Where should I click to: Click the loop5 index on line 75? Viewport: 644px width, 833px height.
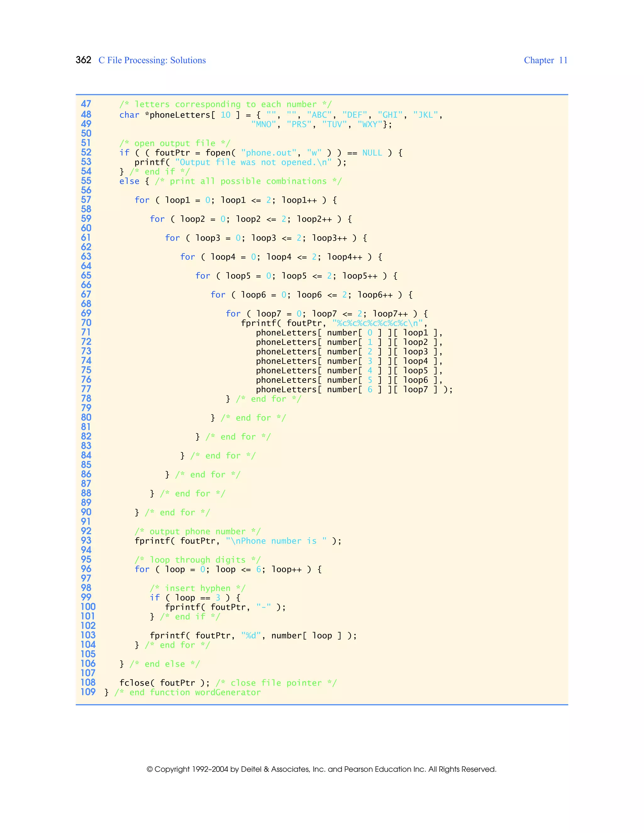click(x=415, y=370)
